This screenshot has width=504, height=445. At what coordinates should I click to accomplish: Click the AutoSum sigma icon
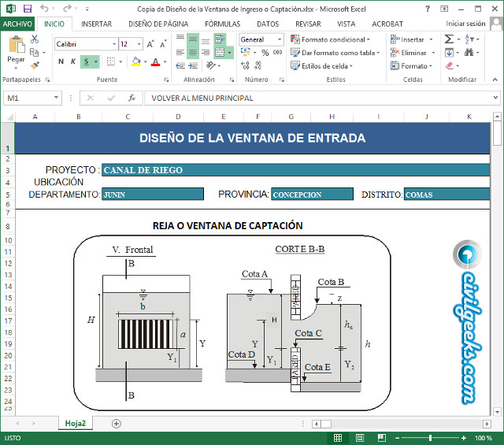pyautogui.click(x=448, y=39)
